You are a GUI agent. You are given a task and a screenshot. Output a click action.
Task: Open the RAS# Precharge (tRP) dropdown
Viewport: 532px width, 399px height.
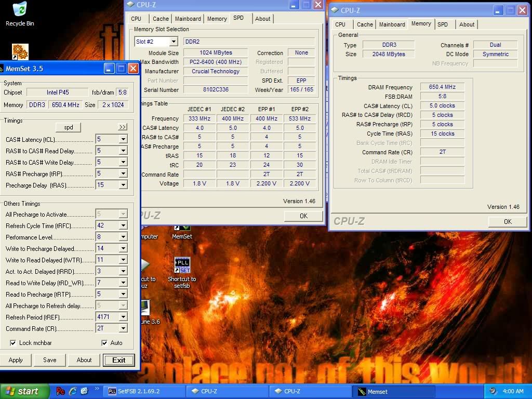tap(123, 174)
